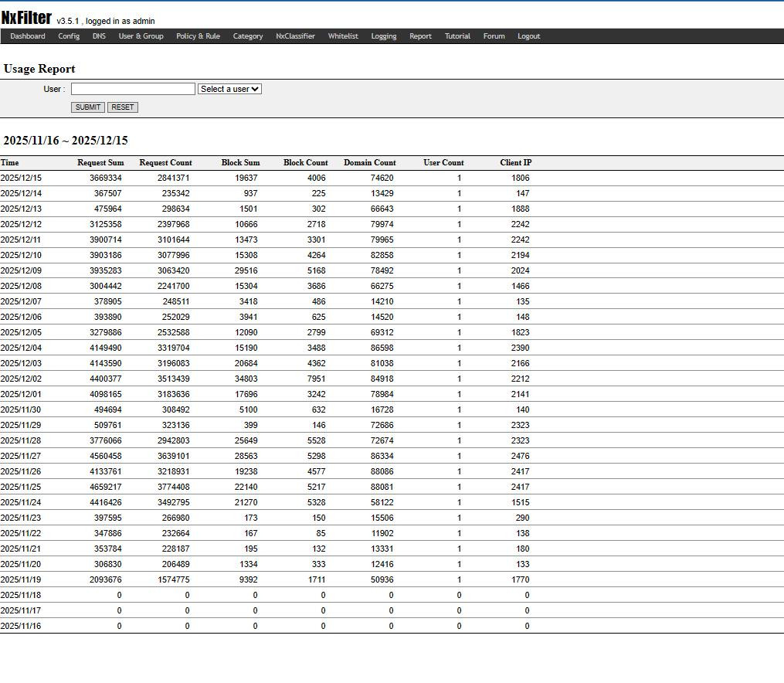Open the Report menu
Image resolution: width=784 pixels, height=683 pixels.
tap(420, 36)
